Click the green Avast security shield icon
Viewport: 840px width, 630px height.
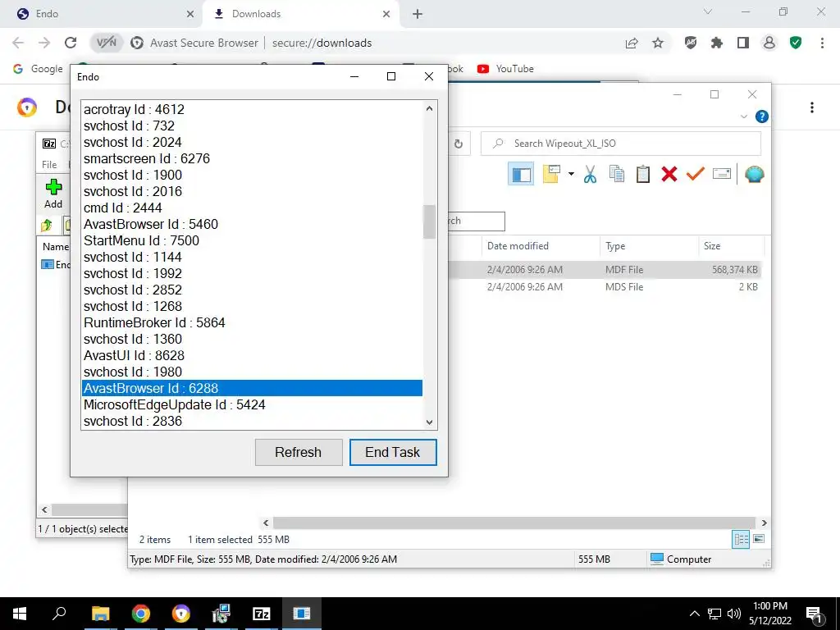pyautogui.click(x=796, y=43)
